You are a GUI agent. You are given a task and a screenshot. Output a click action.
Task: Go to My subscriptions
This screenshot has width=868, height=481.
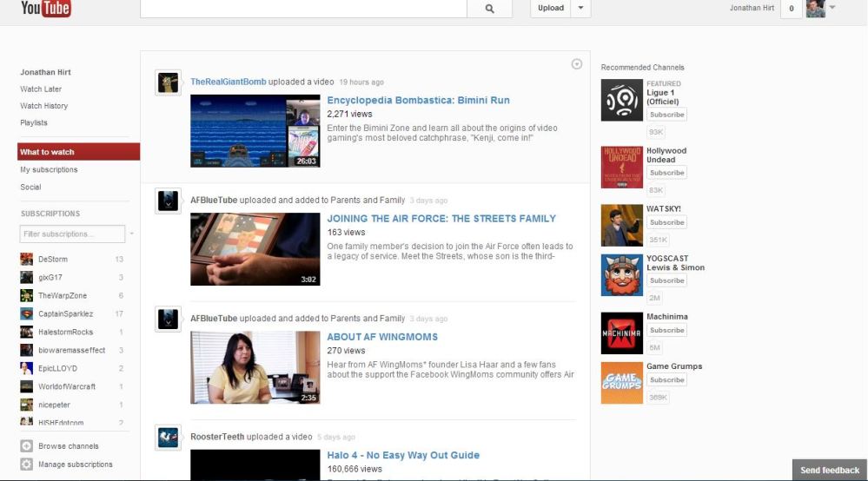click(49, 170)
